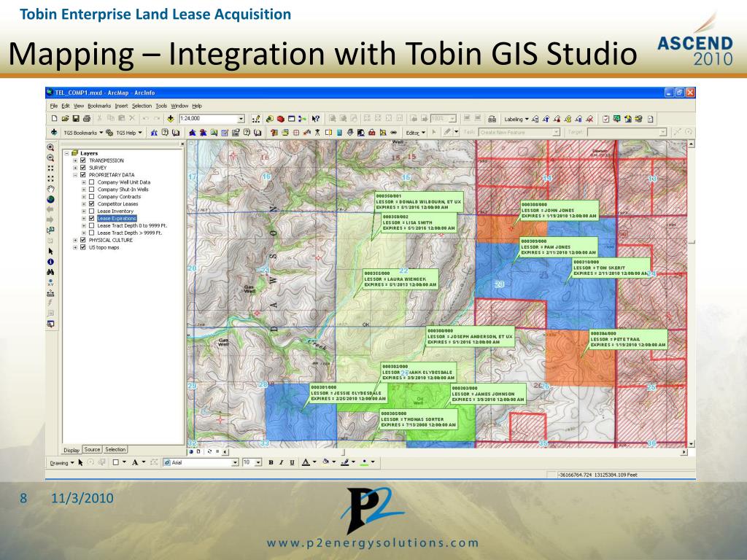
Task: Collapse the PROPRIETARY DATA group
Action: 75,175
